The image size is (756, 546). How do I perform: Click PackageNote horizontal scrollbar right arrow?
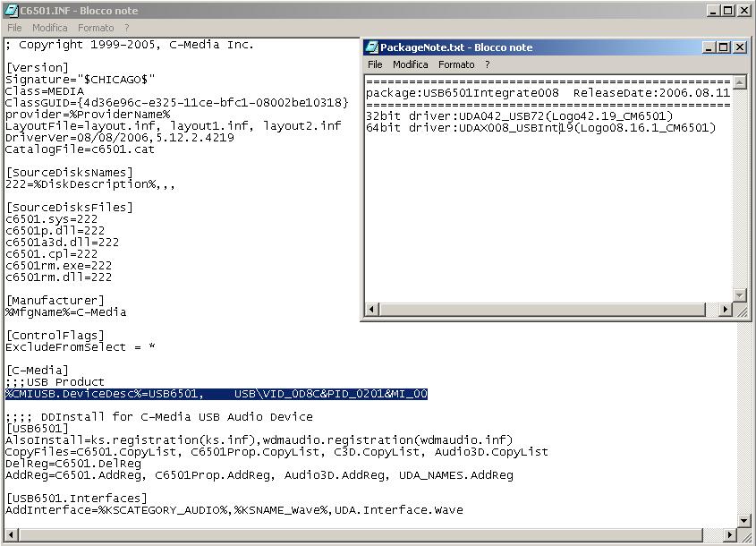click(x=726, y=309)
